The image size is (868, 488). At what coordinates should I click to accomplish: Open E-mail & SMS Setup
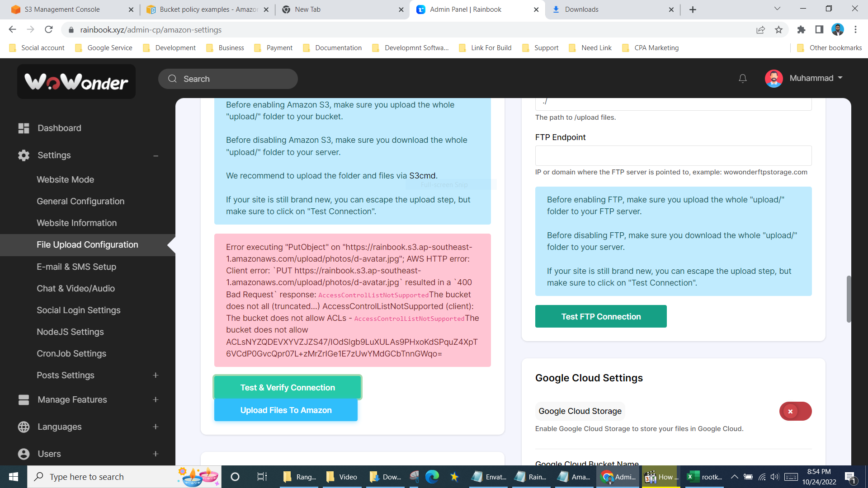pos(76,267)
